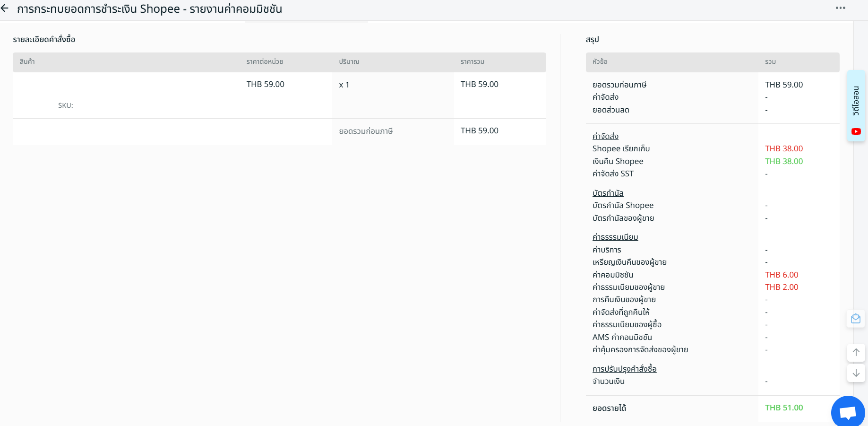Click the scroll-to-top up arrow button
Image resolution: width=868 pixels, height=426 pixels.
(x=856, y=352)
